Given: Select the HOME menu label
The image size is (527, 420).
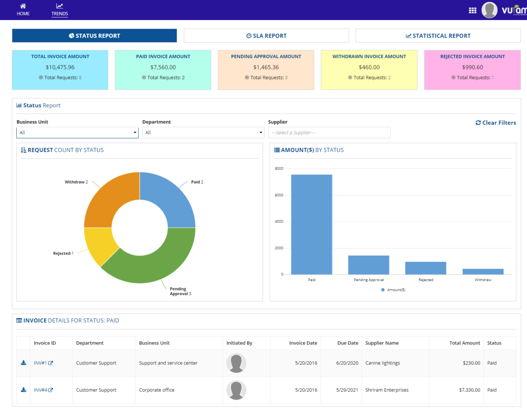Looking at the screenshot, I should click(23, 14).
